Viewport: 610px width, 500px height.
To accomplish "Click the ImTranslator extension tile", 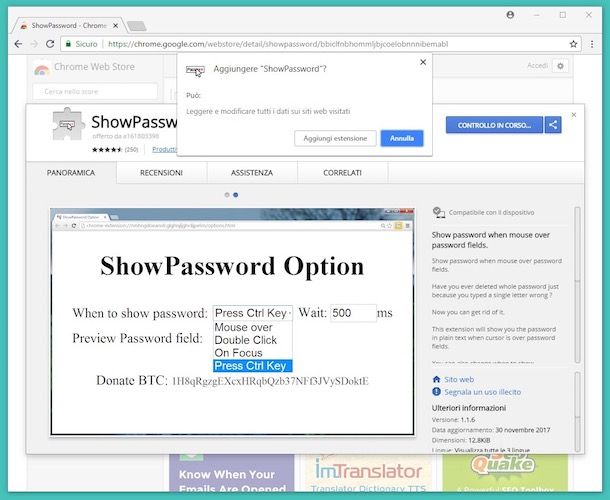I will tap(368, 473).
